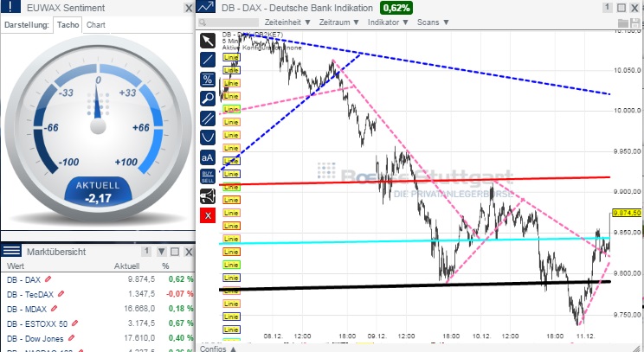Screen dimensions: 644x352
Task: Open the megaphone alarm tool
Action: pyautogui.click(x=208, y=196)
